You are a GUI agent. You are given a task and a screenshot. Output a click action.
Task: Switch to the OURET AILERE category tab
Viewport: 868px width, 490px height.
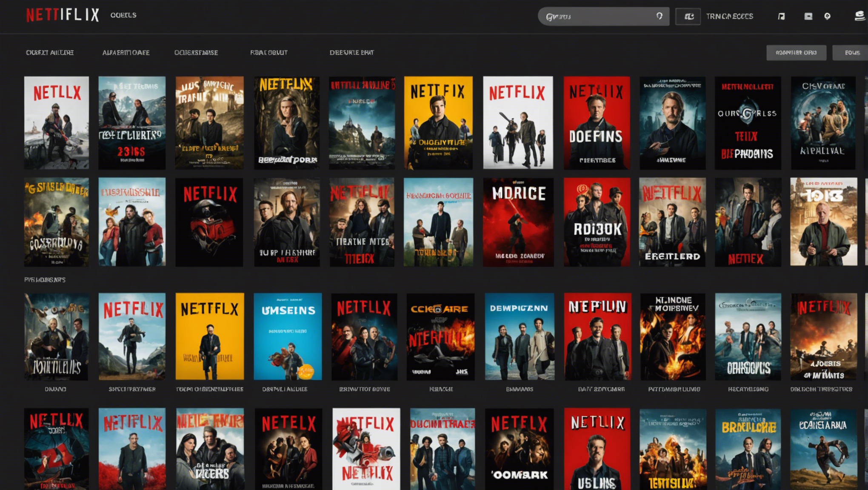[x=50, y=52]
